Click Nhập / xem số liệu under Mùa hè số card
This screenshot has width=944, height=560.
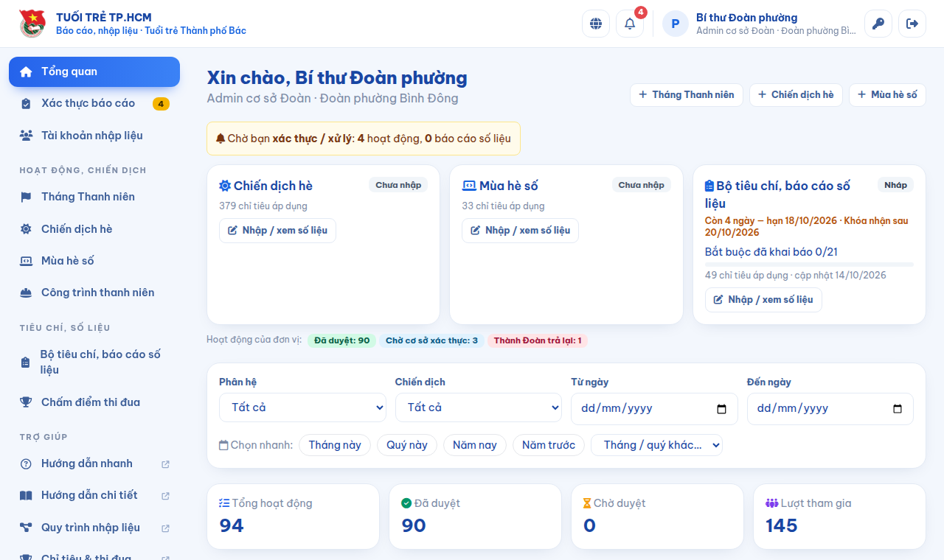pos(521,231)
